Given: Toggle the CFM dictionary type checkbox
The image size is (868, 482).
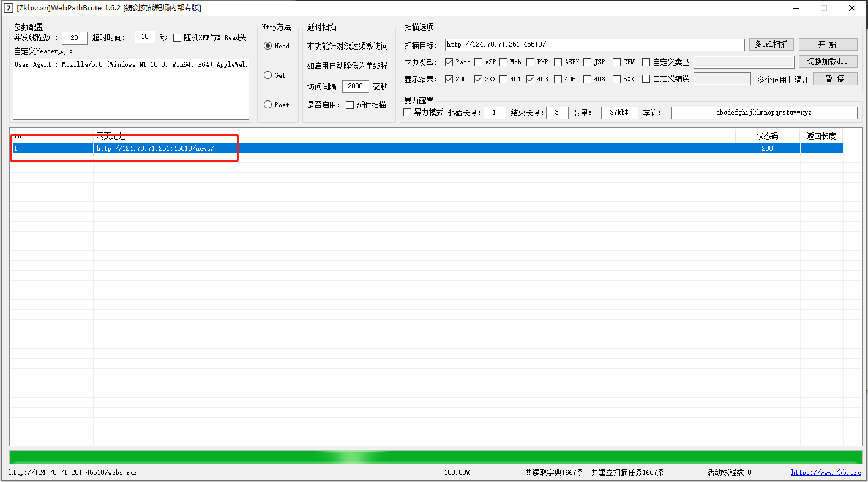Looking at the screenshot, I should (616, 62).
